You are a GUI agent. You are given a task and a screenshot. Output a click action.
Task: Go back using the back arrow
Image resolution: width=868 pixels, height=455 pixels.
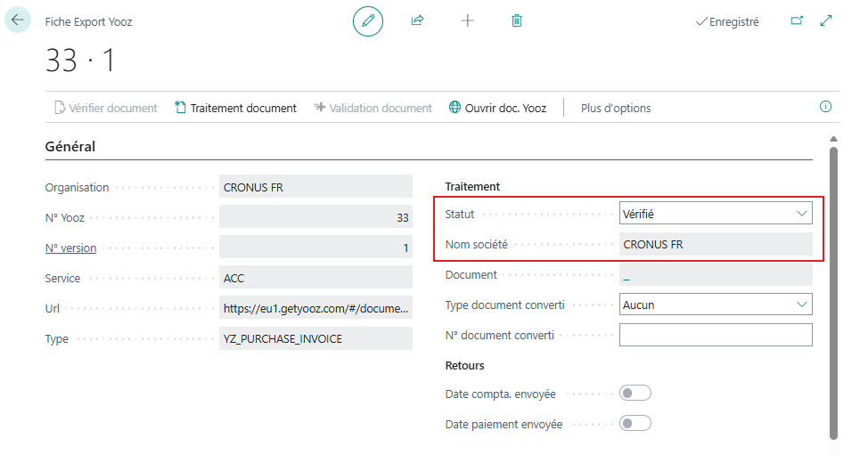tap(18, 20)
